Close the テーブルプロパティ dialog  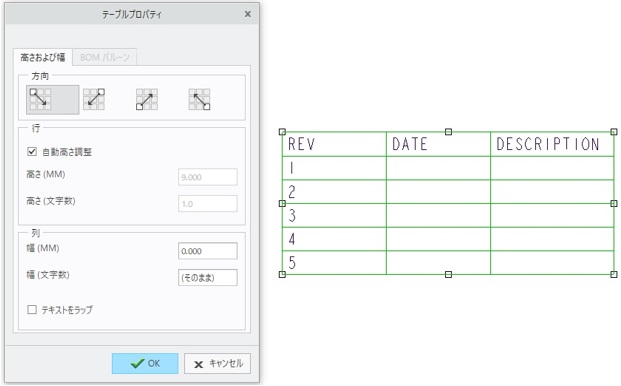[x=248, y=14]
